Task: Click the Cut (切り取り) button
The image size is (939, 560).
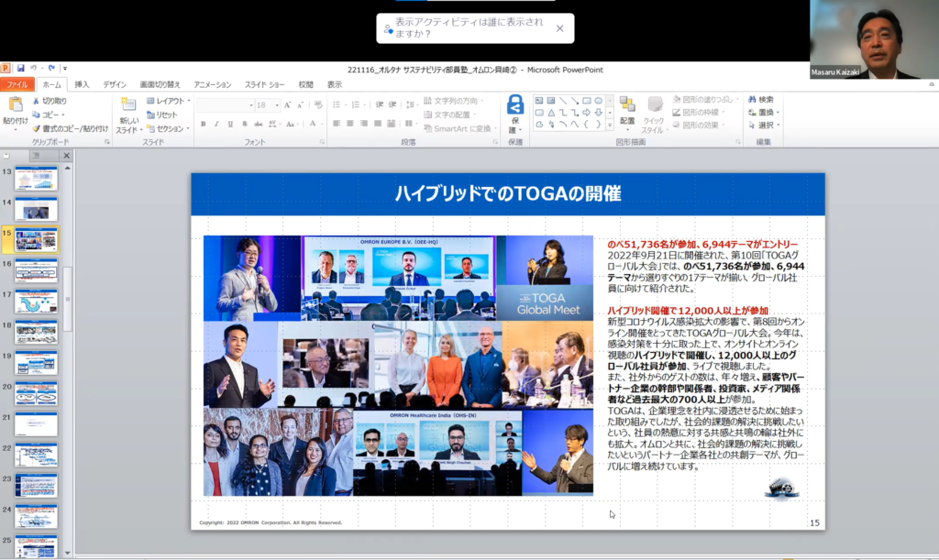Action: click(50, 101)
